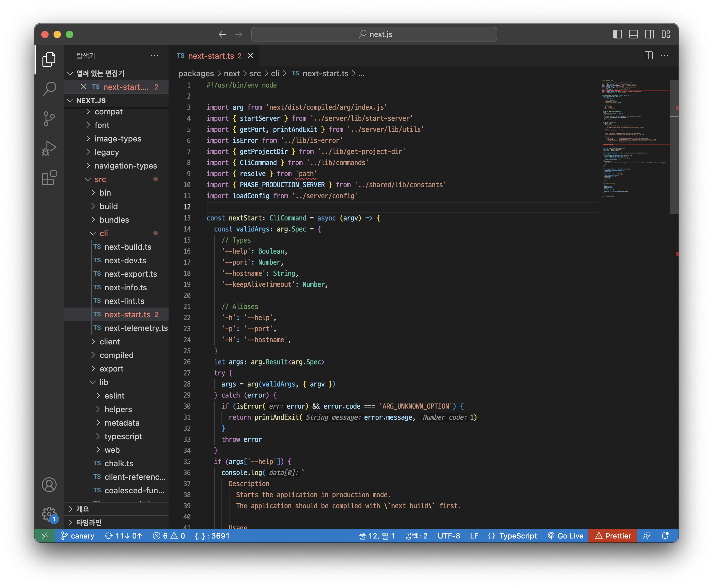Click the Prettier status warning
713x588 pixels.
(x=613, y=535)
